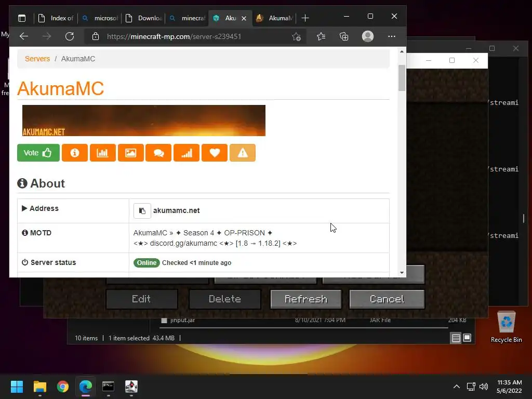Click the vertical page scrollbar thumb
532x399 pixels.
(402, 78)
